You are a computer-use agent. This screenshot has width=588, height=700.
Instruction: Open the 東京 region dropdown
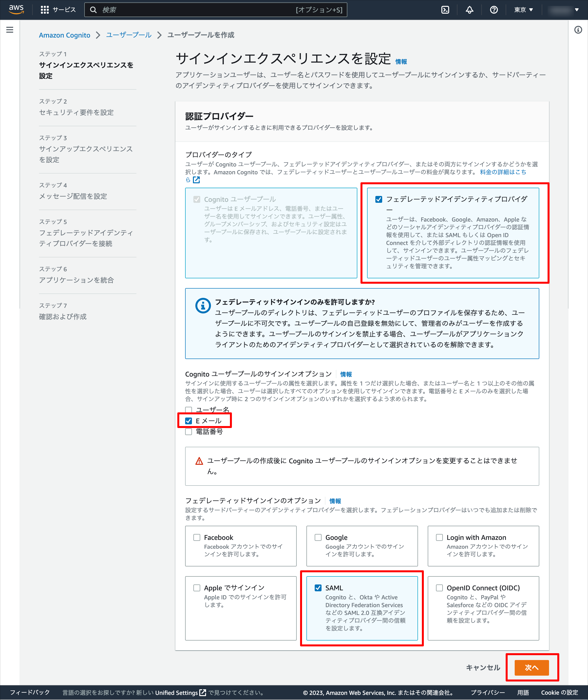(523, 10)
